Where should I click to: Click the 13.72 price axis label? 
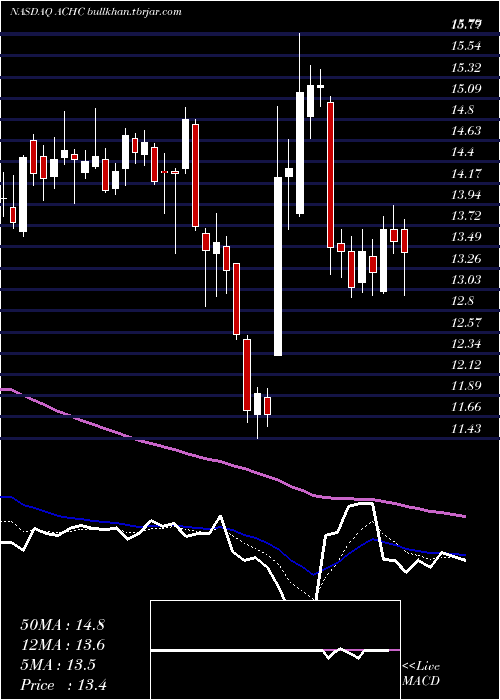(x=467, y=216)
